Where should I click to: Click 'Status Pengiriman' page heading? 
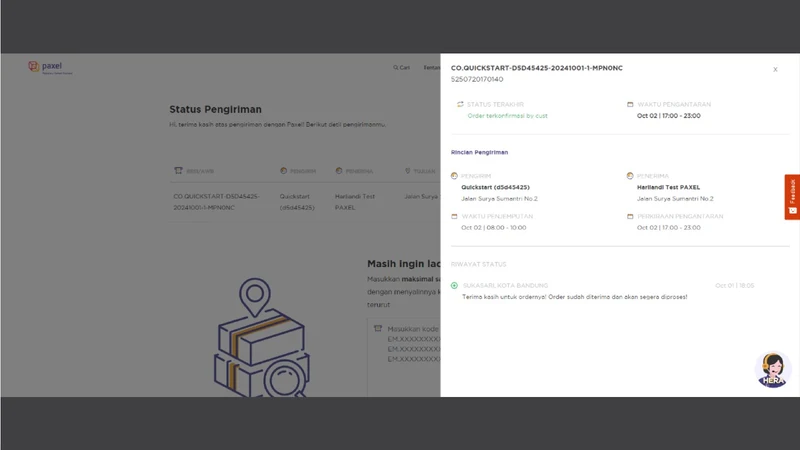[x=215, y=109]
